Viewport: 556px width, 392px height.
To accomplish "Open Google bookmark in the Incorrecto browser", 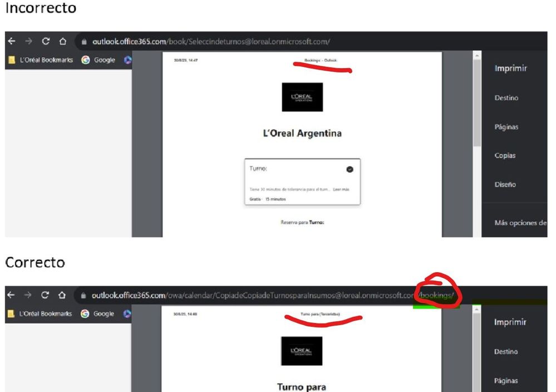I will point(98,60).
